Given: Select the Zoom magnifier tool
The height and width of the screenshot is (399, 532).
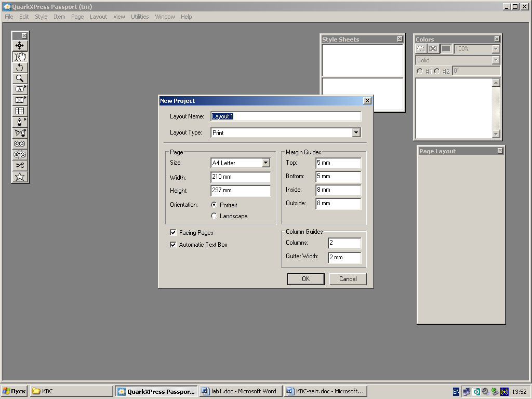Looking at the screenshot, I should point(20,78).
